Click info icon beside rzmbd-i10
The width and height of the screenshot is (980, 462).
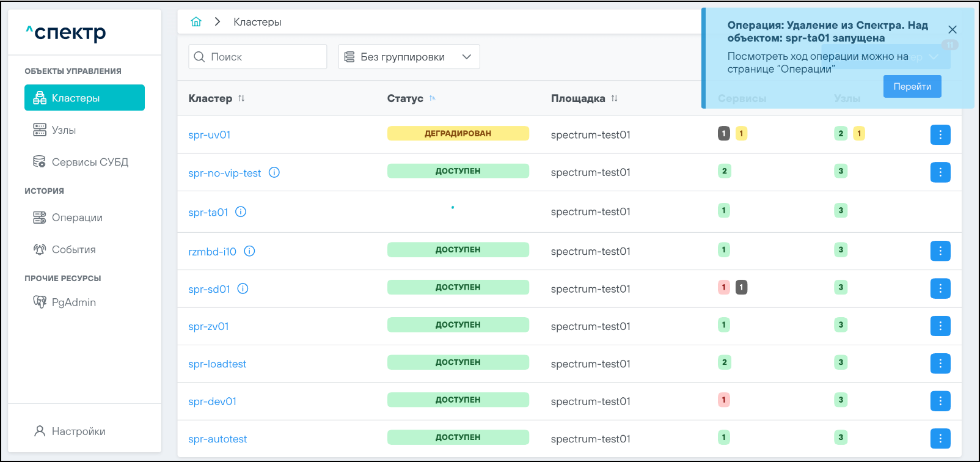(249, 251)
